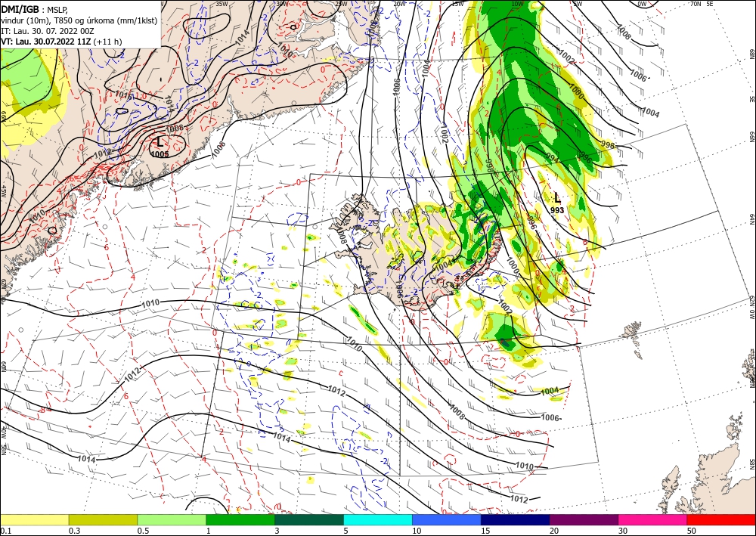Click the '1016' isobar label over Greenland
The image size is (756, 536).
coord(124,95)
